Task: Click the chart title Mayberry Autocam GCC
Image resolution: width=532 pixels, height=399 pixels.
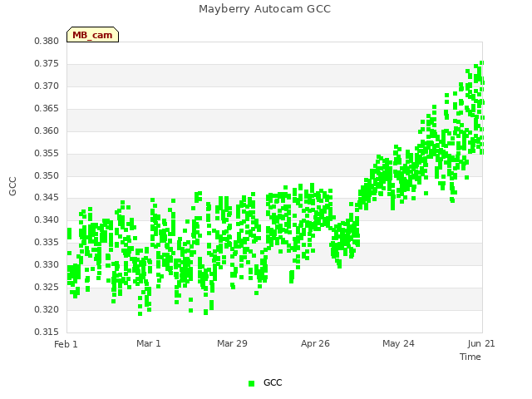Action: pyautogui.click(x=264, y=9)
